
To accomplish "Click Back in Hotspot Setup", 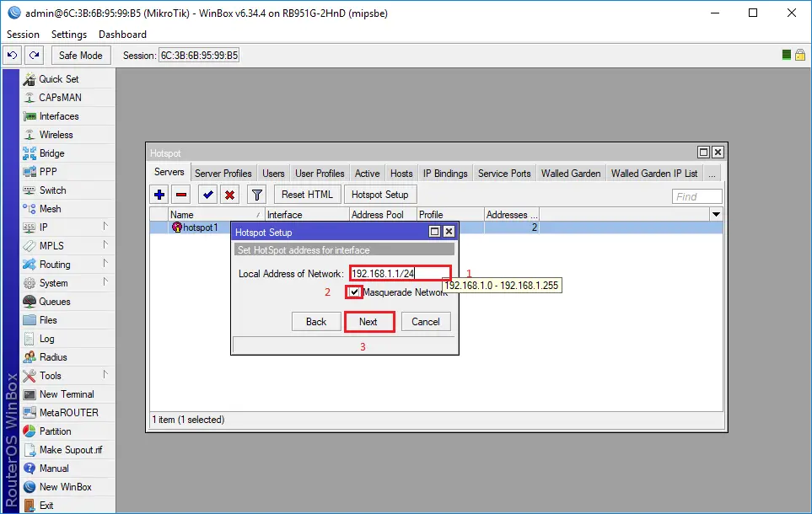I will click(x=316, y=322).
